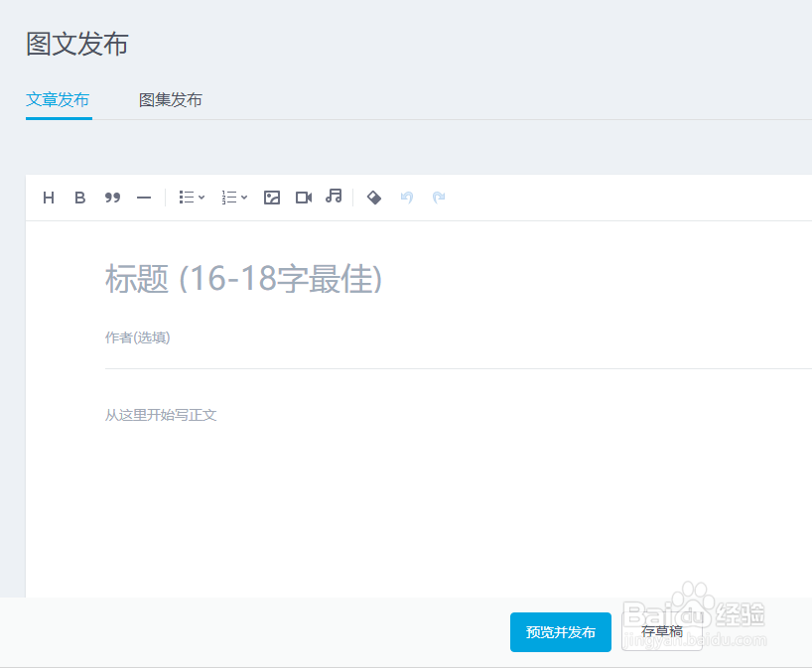Add a horizontal divider line
The width and height of the screenshot is (812, 668).
pyautogui.click(x=144, y=197)
